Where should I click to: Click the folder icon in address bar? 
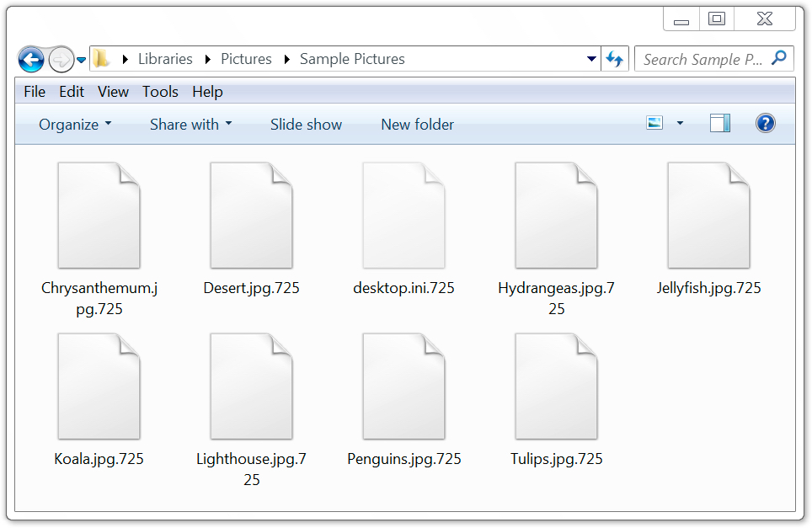tap(101, 58)
